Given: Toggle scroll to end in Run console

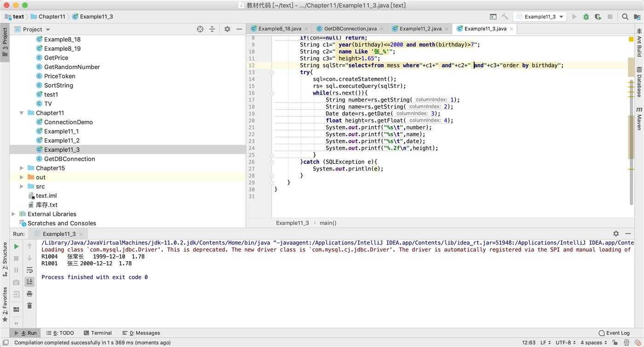Looking at the screenshot, I should pyautogui.click(x=29, y=282).
